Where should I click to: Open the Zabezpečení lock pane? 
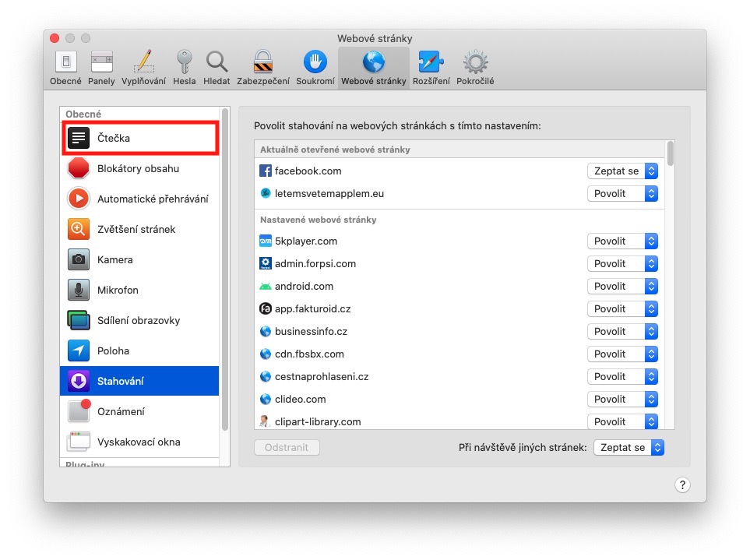[x=263, y=68]
